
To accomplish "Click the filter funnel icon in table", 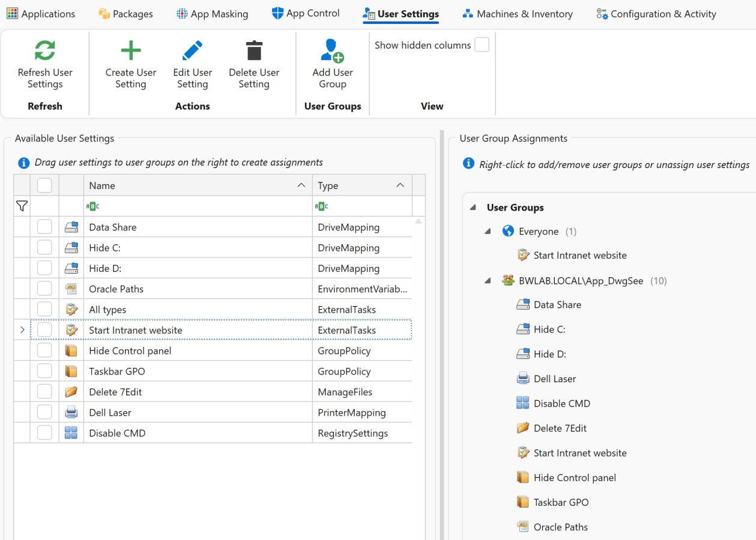I will click(22, 206).
